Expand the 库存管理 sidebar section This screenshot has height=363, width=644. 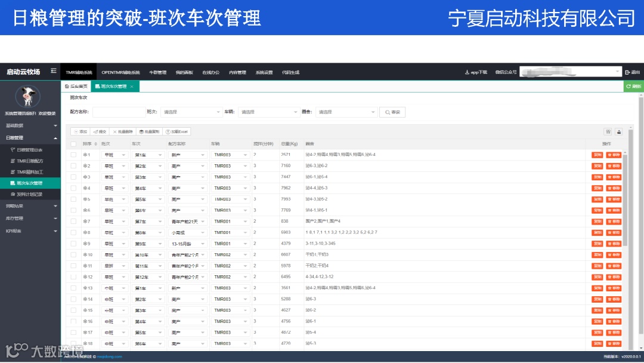click(x=30, y=219)
